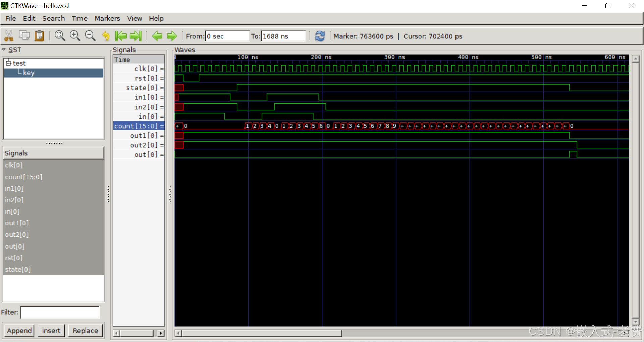Select in1[0] in SST signals list
The height and width of the screenshot is (342, 644).
point(54,188)
